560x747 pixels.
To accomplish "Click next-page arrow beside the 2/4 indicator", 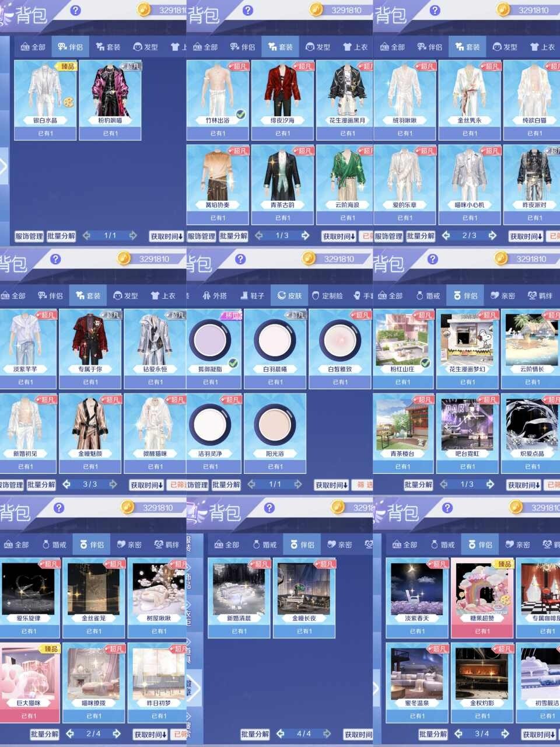I will click(117, 734).
